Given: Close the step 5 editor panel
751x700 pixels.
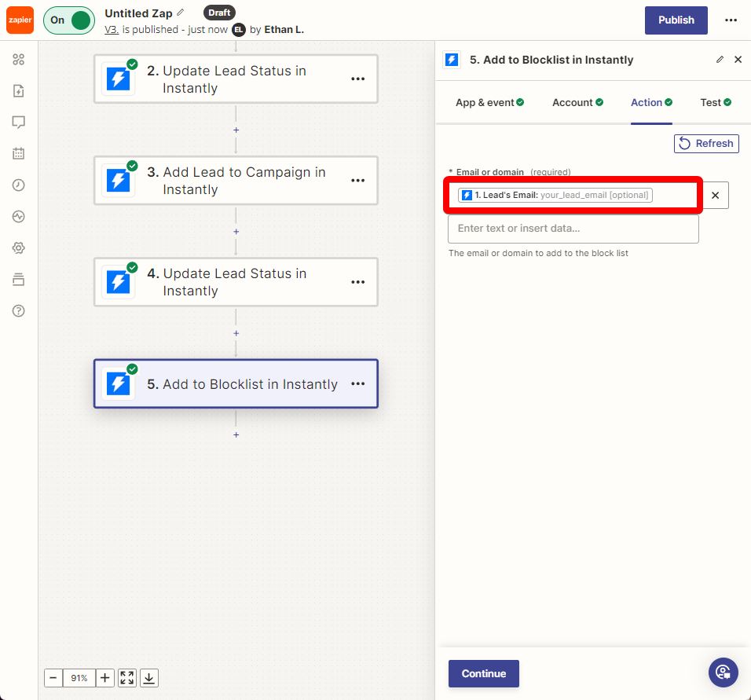Looking at the screenshot, I should (738, 60).
